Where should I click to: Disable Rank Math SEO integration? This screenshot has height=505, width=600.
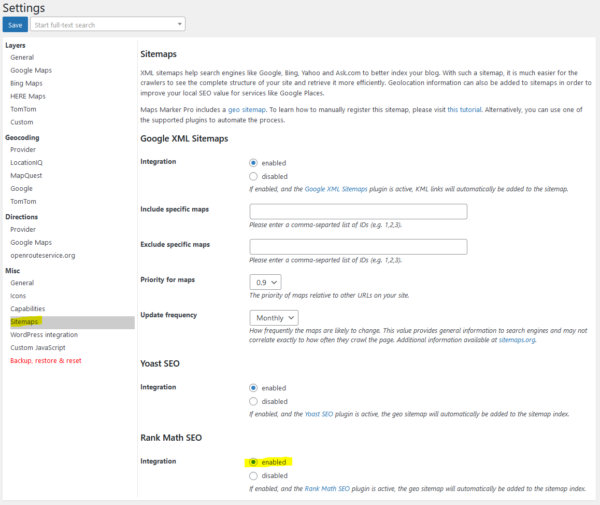pyautogui.click(x=254, y=475)
